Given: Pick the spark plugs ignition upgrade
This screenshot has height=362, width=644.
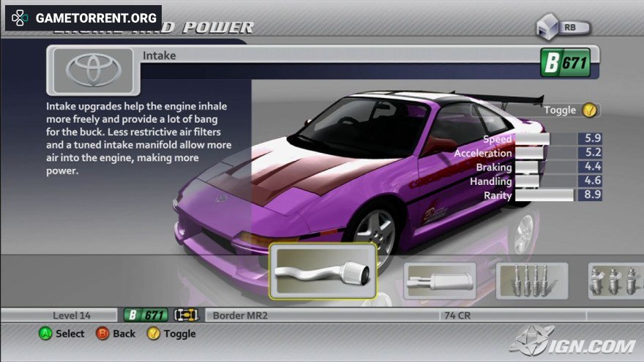Looking at the screenshot, I should (x=532, y=281).
